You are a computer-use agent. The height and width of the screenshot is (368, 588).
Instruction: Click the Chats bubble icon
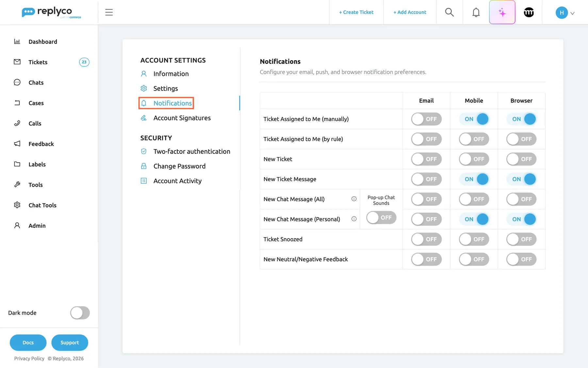click(x=17, y=82)
